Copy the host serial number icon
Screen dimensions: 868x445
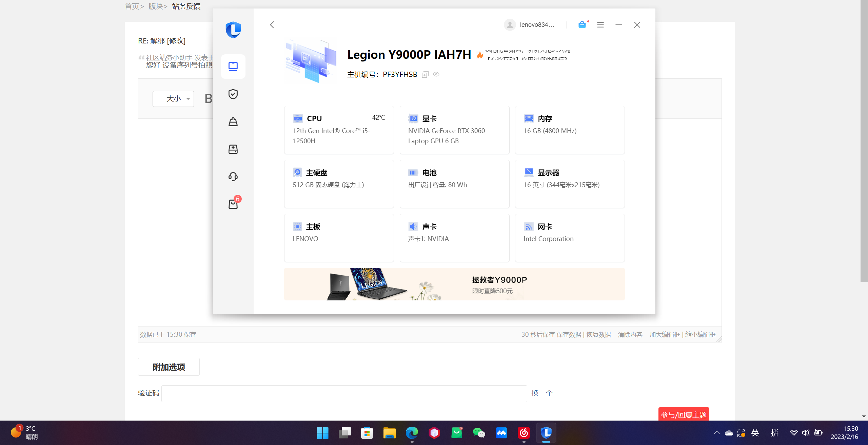[425, 74]
